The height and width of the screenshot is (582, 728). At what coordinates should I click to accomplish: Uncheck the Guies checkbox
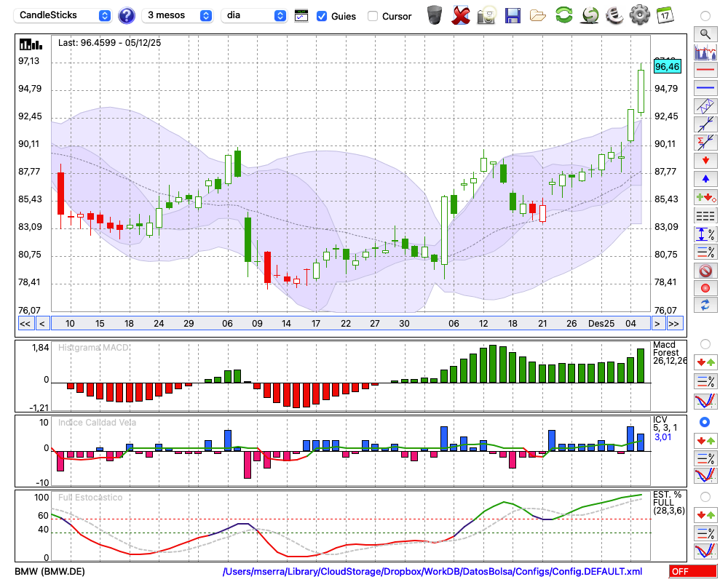pyautogui.click(x=322, y=16)
